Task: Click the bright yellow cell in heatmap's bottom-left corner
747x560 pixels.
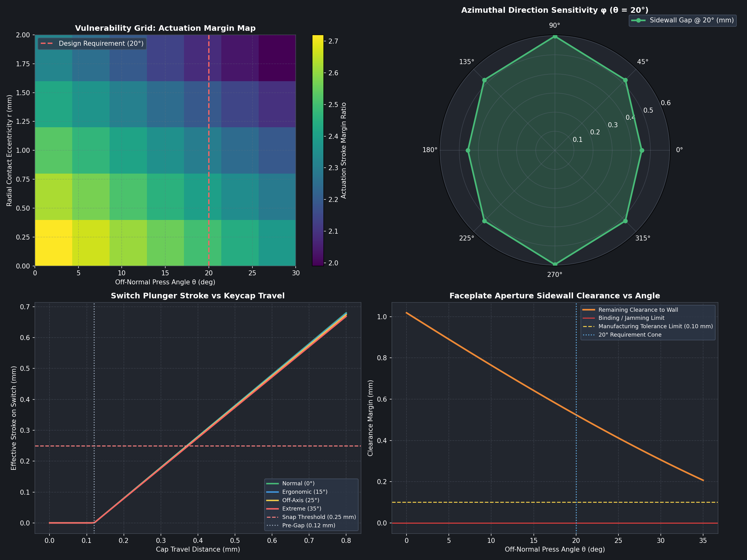Action: tap(53, 243)
